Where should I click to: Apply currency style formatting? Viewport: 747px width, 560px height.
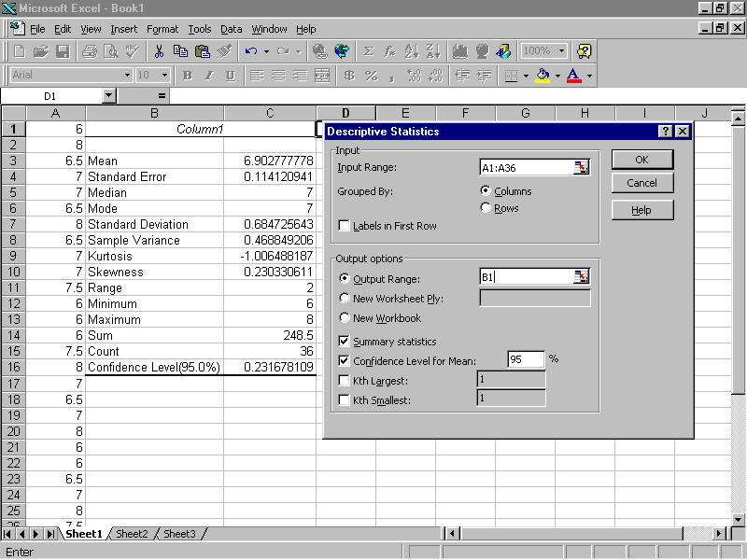pos(349,77)
